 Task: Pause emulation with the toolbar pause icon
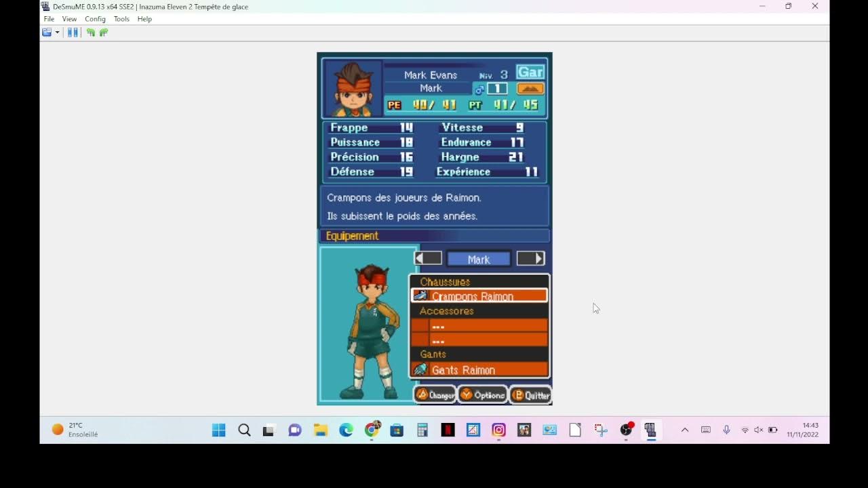73,33
